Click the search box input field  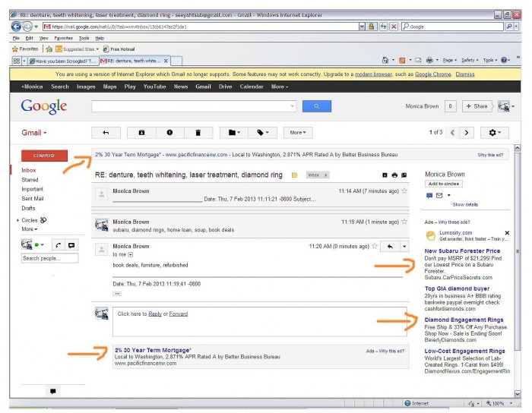pyautogui.click(x=190, y=106)
